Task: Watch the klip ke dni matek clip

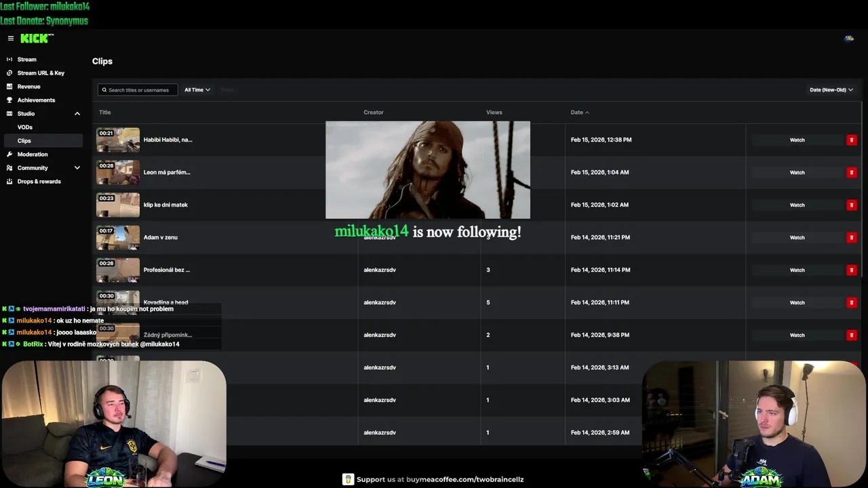Action: (797, 205)
